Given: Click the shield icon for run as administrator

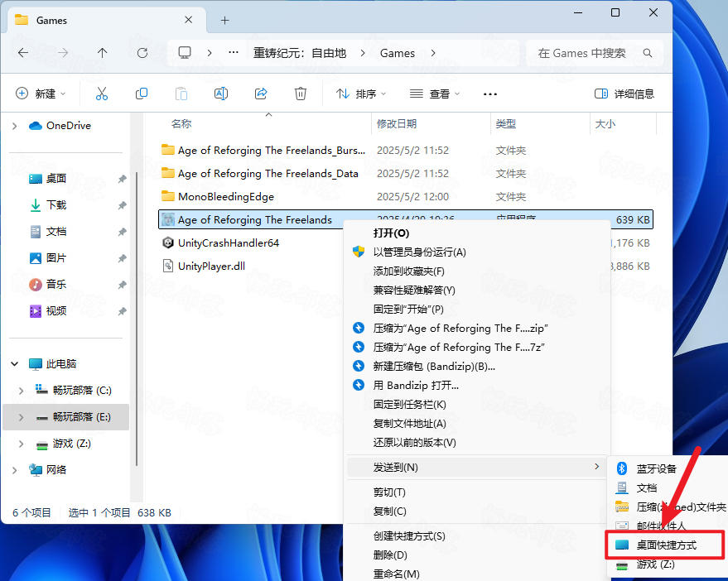Looking at the screenshot, I should tap(359, 252).
